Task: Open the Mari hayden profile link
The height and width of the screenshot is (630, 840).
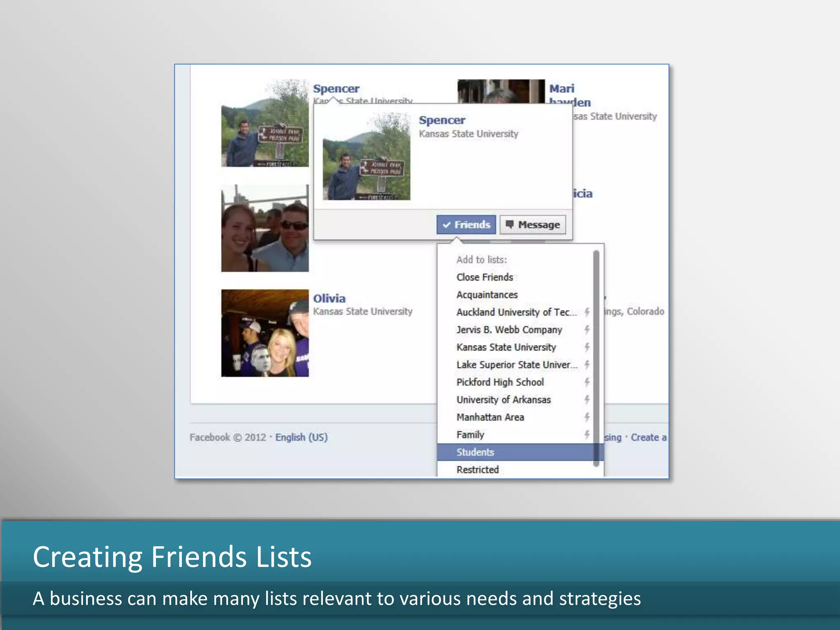Action: pyautogui.click(x=570, y=95)
